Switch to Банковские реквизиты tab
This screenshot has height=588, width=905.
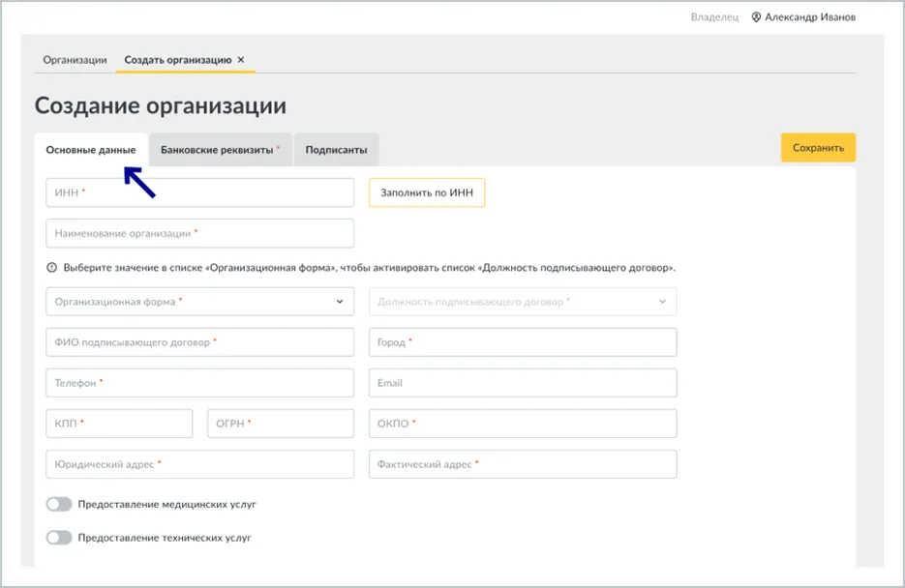tap(221, 150)
